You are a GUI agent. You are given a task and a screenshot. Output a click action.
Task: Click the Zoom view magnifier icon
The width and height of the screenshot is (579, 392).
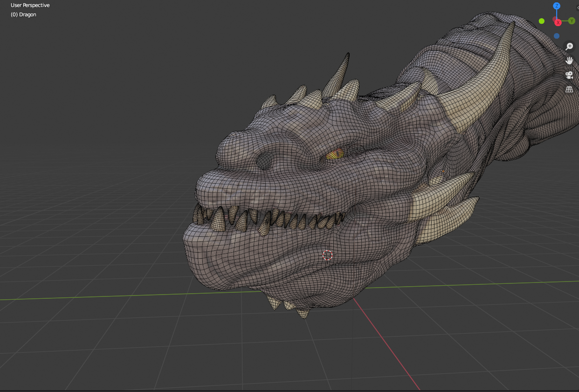click(569, 46)
